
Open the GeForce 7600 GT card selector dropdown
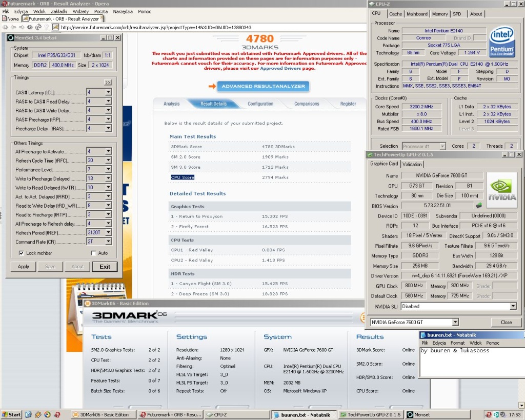[x=455, y=322]
